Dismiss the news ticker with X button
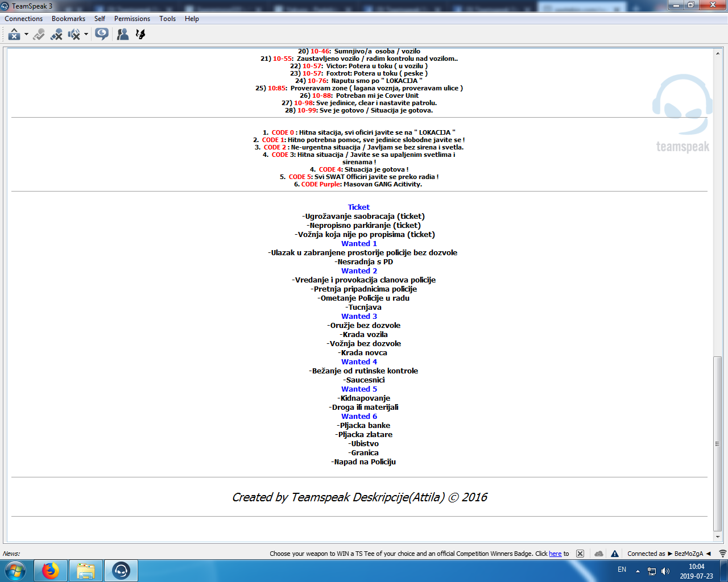The width and height of the screenshot is (728, 582). click(x=580, y=554)
